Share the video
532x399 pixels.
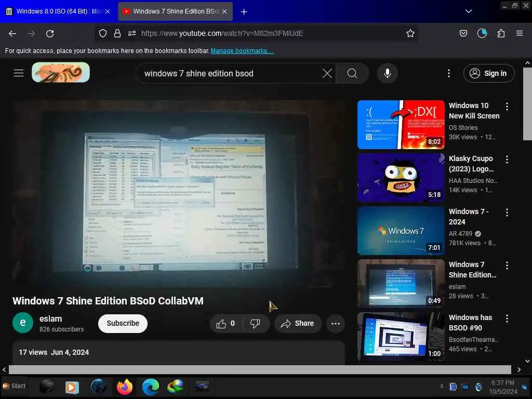(298, 323)
